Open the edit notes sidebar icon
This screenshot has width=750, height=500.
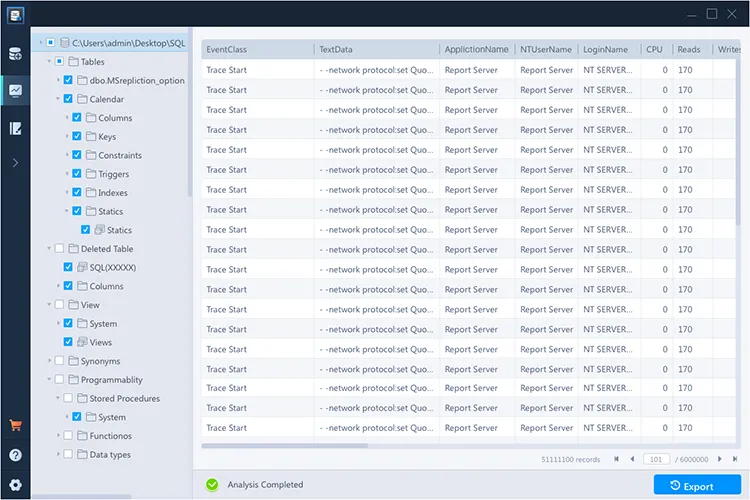tap(15, 128)
